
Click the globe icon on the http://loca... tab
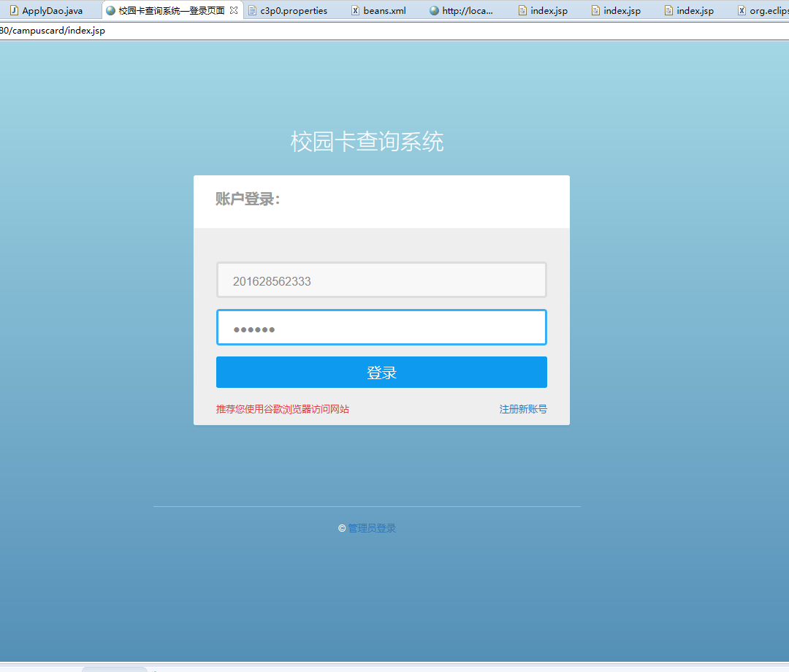coord(433,10)
